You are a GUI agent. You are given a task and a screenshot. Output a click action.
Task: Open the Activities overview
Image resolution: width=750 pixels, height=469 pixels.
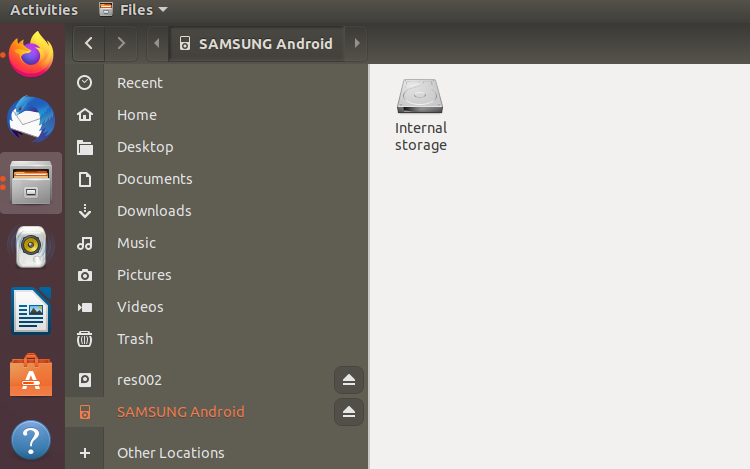[44, 10]
